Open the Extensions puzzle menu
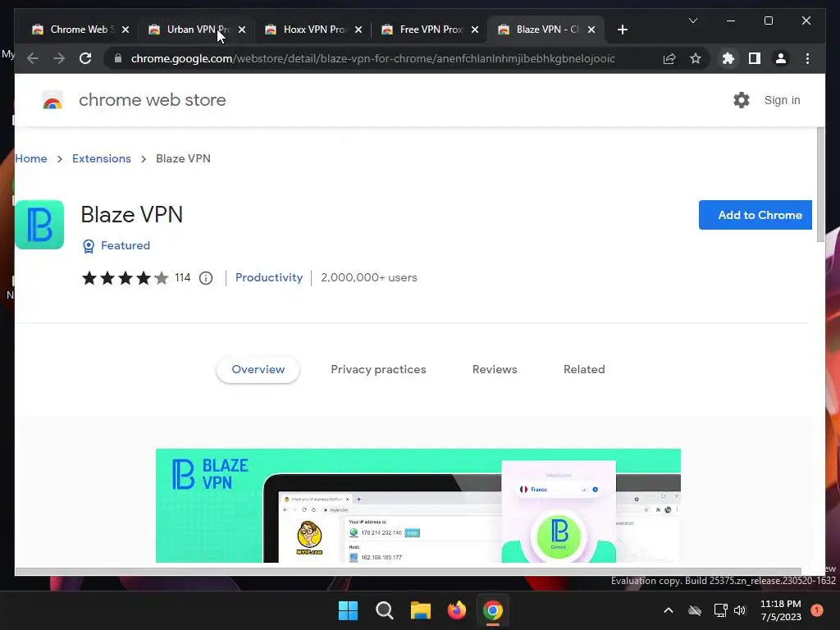This screenshot has width=840, height=630. pos(728,58)
